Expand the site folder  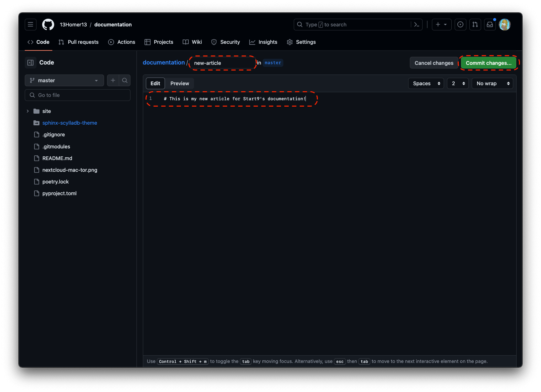[x=28, y=111]
